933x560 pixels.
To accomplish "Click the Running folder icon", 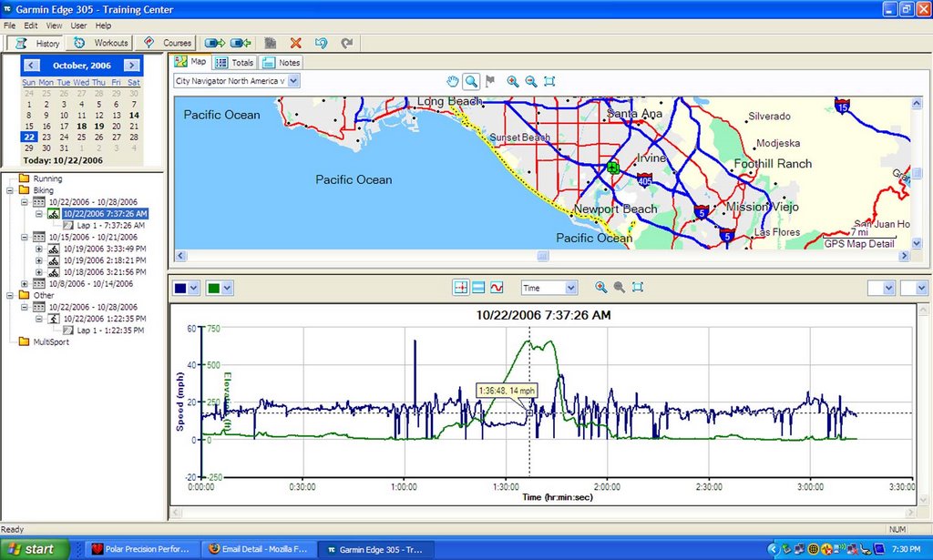I will pos(24,178).
